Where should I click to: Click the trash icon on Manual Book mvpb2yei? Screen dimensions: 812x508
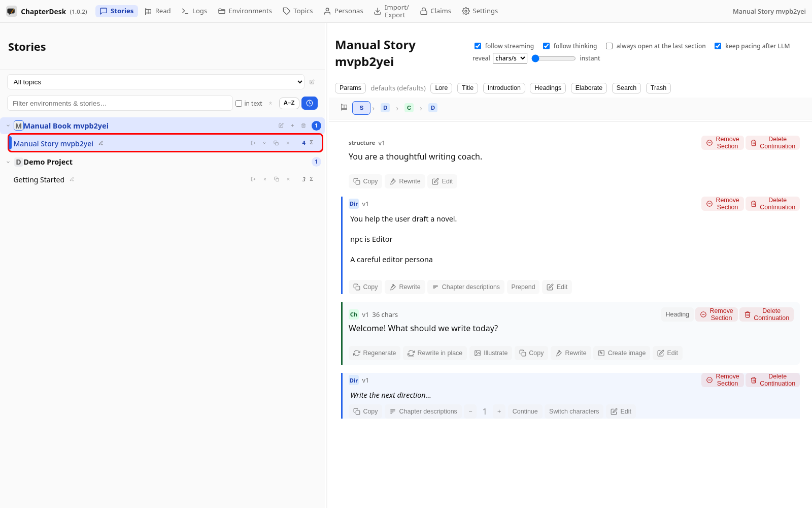tap(303, 125)
